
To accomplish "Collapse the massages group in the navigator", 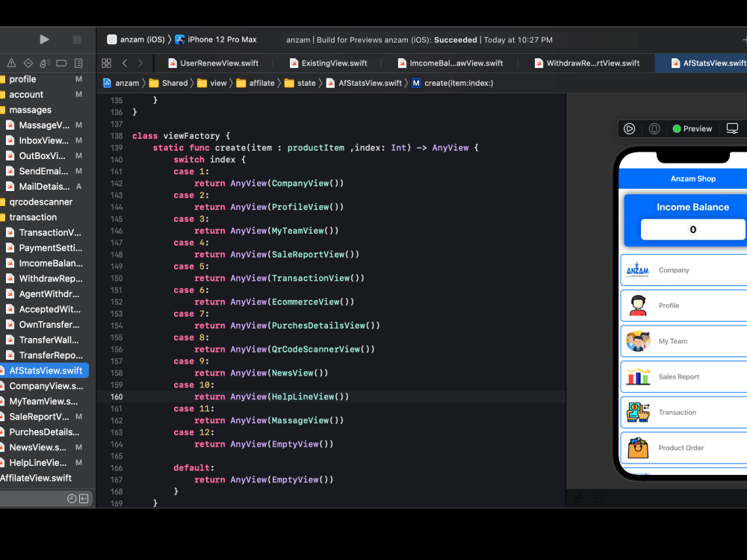I will pyautogui.click(x=31, y=110).
